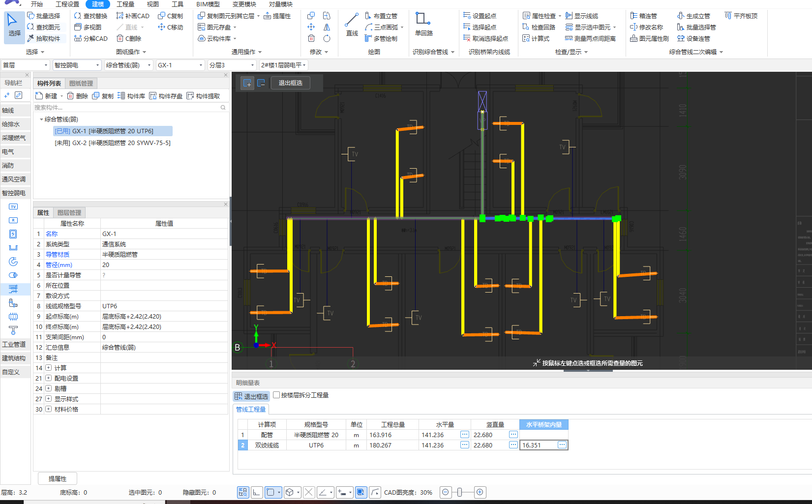Switch to 图纸管理 tab

[x=81, y=84]
